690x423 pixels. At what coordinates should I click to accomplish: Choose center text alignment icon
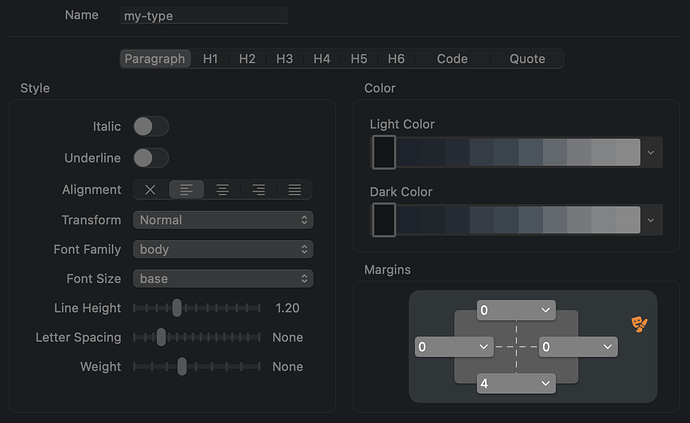coord(223,190)
